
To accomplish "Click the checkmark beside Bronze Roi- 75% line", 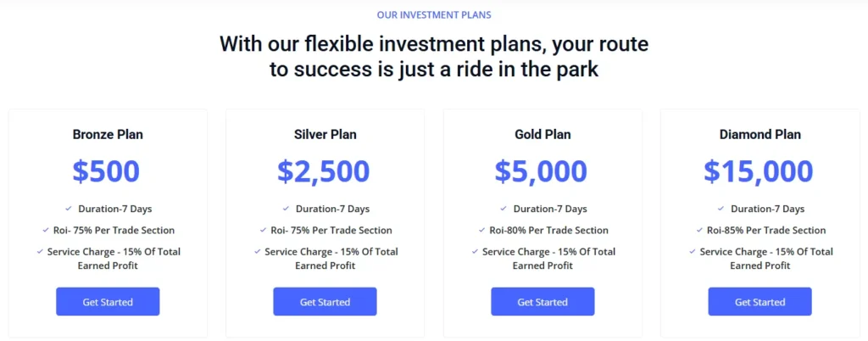I will tap(46, 230).
